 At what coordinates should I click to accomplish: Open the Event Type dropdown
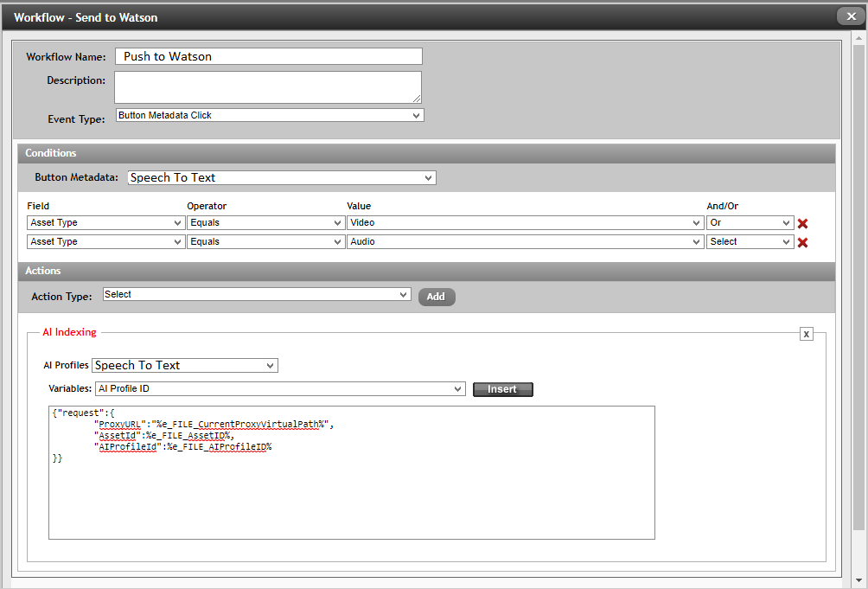[270, 115]
